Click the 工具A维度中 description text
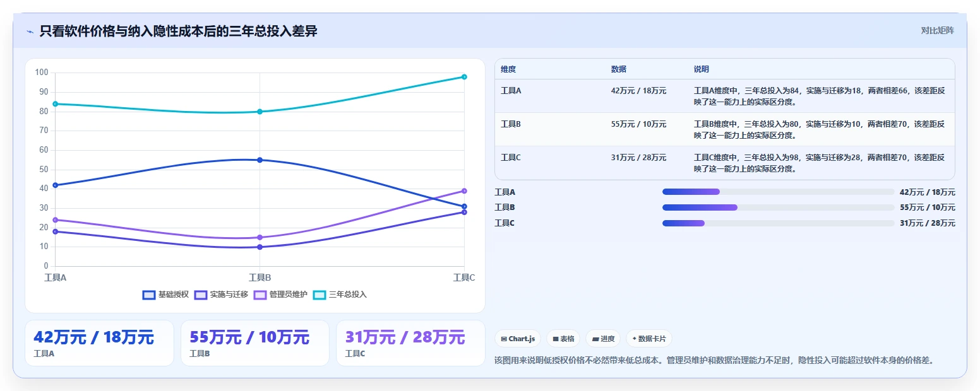This screenshot has height=391, width=980. point(820,96)
